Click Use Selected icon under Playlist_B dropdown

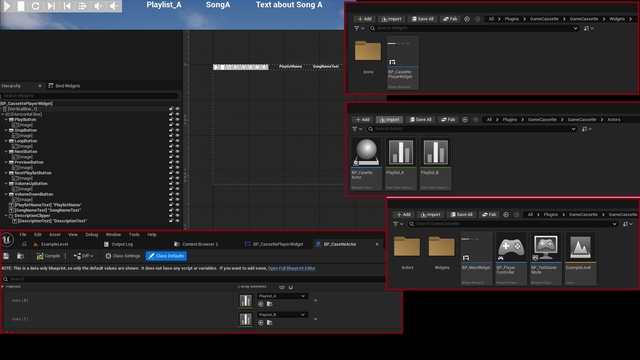pyautogui.click(x=261, y=323)
